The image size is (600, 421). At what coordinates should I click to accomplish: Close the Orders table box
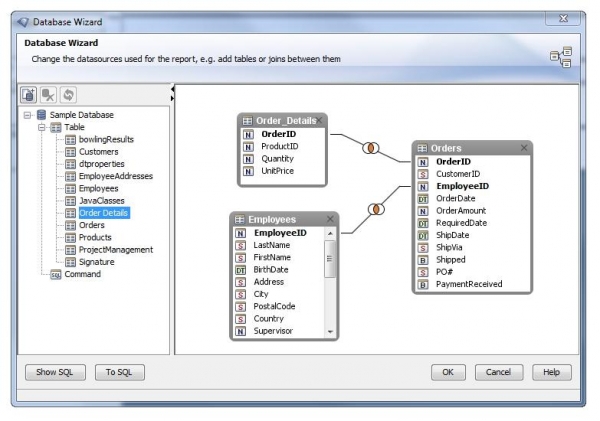[x=524, y=147]
